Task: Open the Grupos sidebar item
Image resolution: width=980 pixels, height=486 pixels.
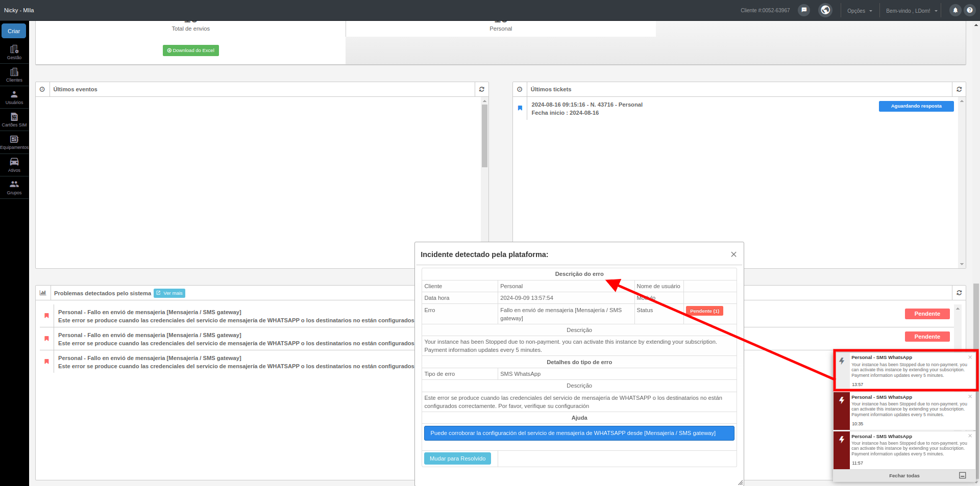Action: [14, 188]
